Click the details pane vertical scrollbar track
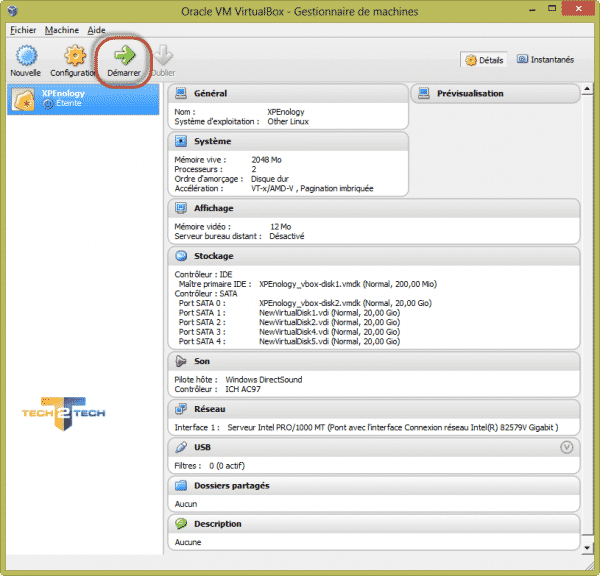 [x=587, y=314]
